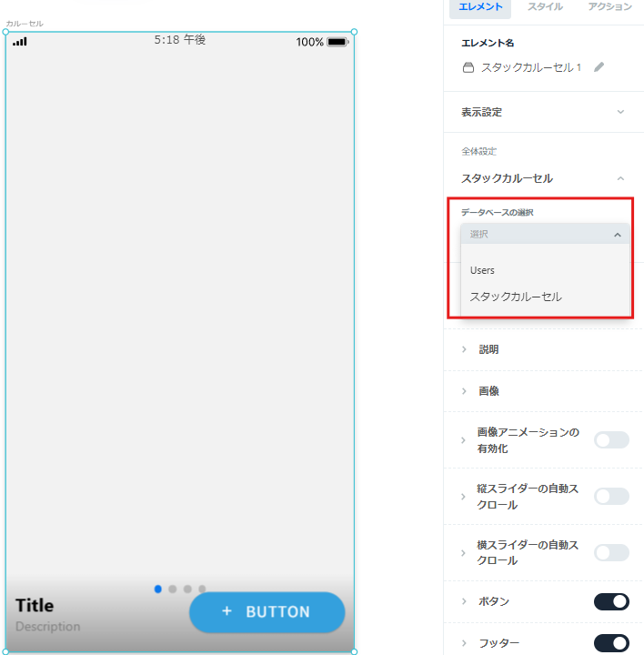Click the blue BUTTON in preview
Screen dimensions: 644x655
[x=267, y=612]
